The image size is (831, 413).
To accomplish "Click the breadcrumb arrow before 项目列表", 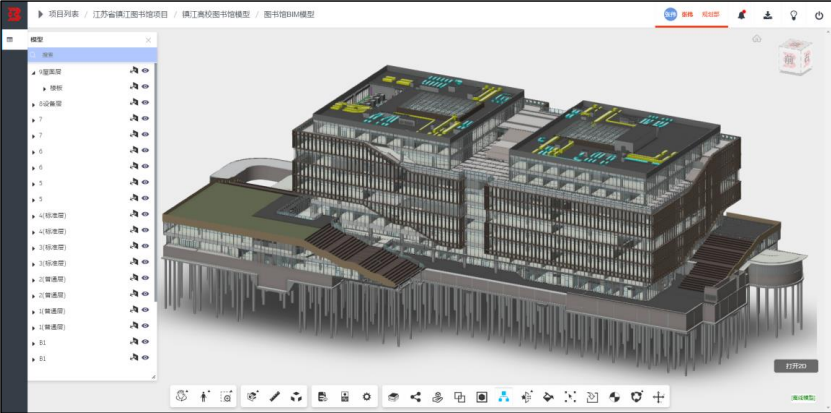I will pos(40,14).
